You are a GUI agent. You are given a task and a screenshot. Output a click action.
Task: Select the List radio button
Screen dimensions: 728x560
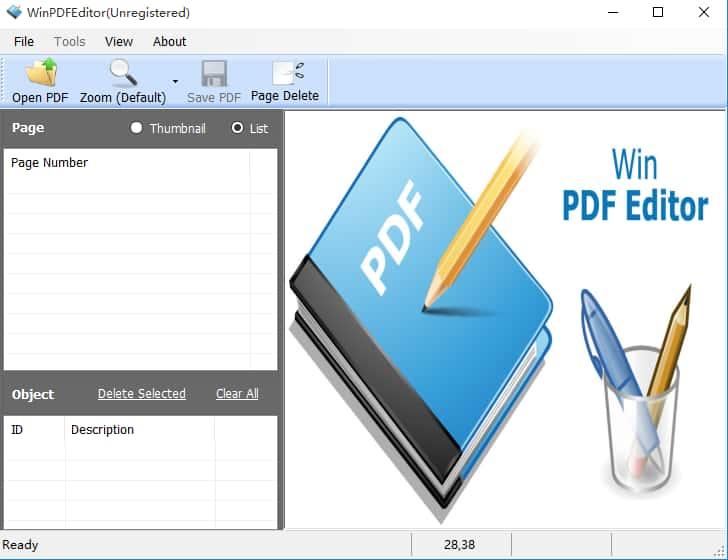(237, 128)
